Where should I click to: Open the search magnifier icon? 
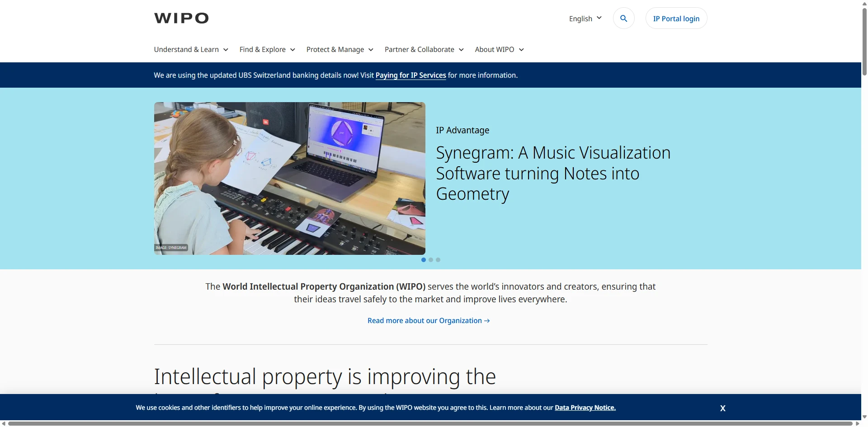[623, 19]
